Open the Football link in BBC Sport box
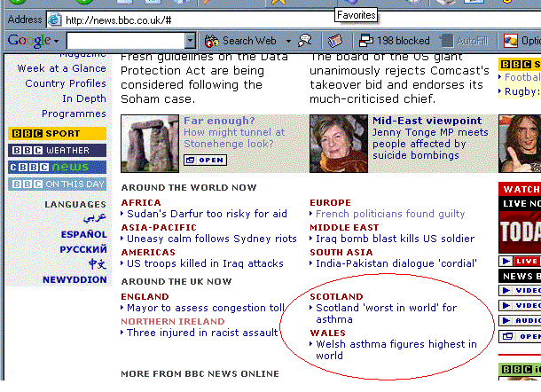This screenshot has height=392, width=541. (x=522, y=77)
